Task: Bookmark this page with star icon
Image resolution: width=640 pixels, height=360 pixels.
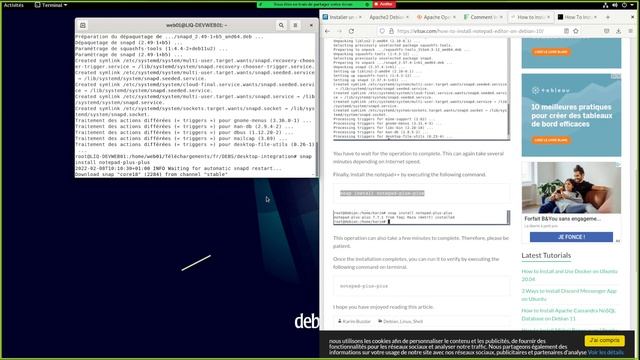Action: tap(576, 31)
